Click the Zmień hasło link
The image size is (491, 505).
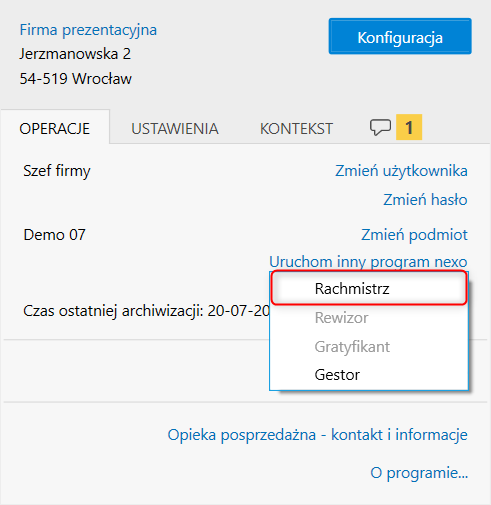point(425,200)
